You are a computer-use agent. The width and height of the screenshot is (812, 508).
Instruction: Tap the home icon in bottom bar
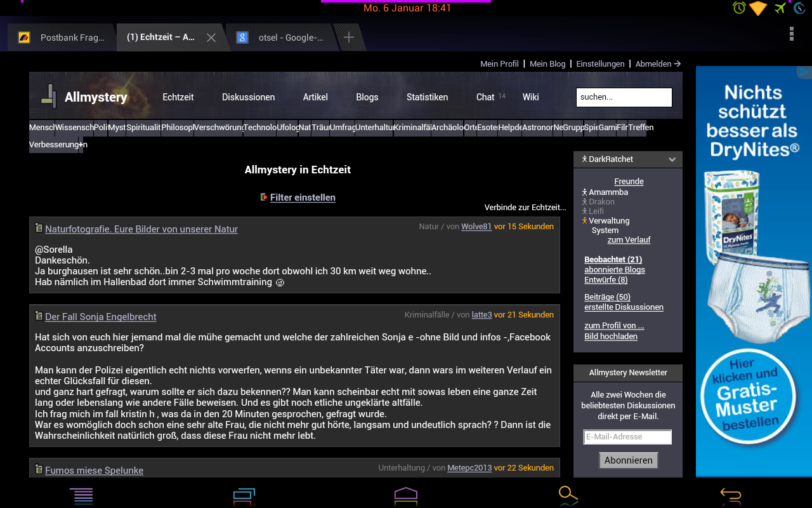point(406,495)
